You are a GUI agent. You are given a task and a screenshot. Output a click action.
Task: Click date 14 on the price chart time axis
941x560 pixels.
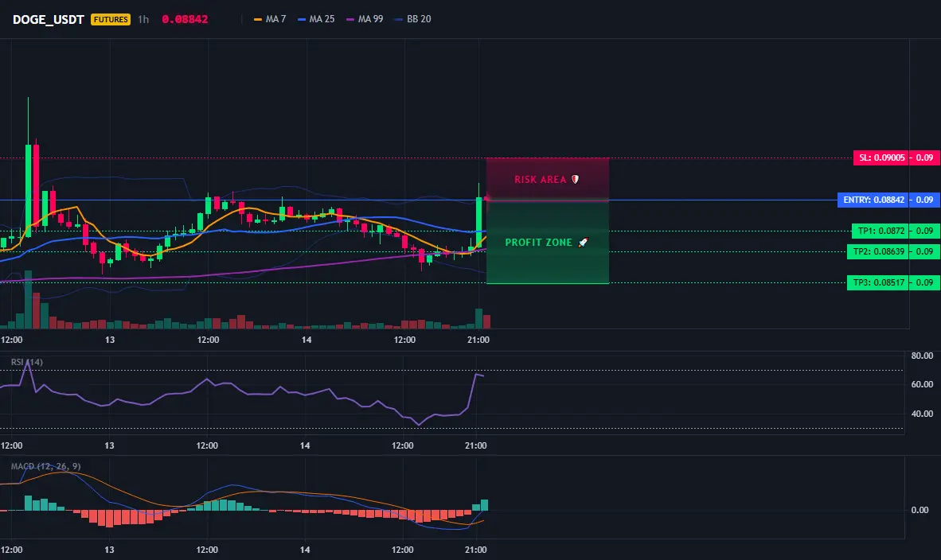click(307, 340)
